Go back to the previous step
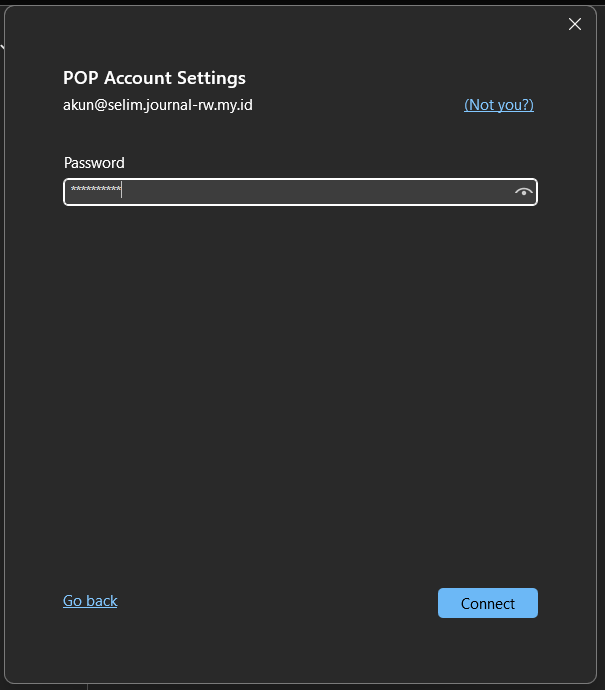This screenshot has width=605, height=690. tap(90, 601)
